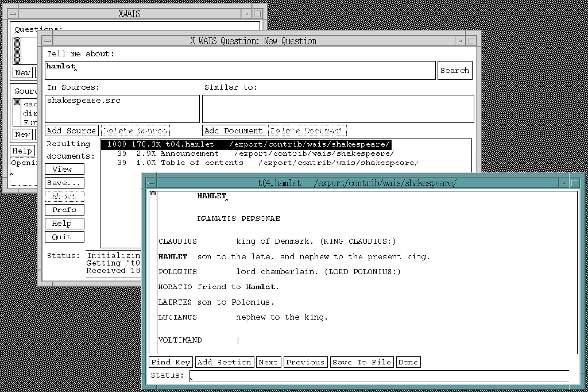Select the Announcement result document
This screenshot has height=392, width=588.
point(189,153)
